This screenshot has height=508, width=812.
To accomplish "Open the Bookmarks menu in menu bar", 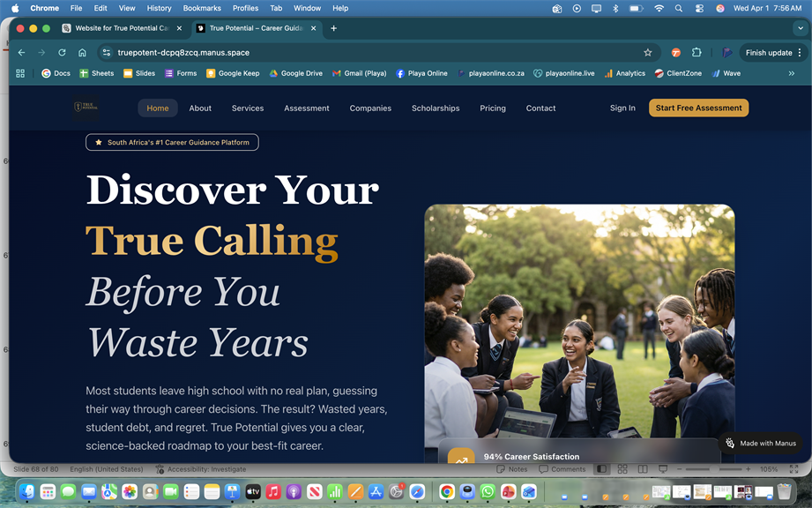I will tap(202, 8).
